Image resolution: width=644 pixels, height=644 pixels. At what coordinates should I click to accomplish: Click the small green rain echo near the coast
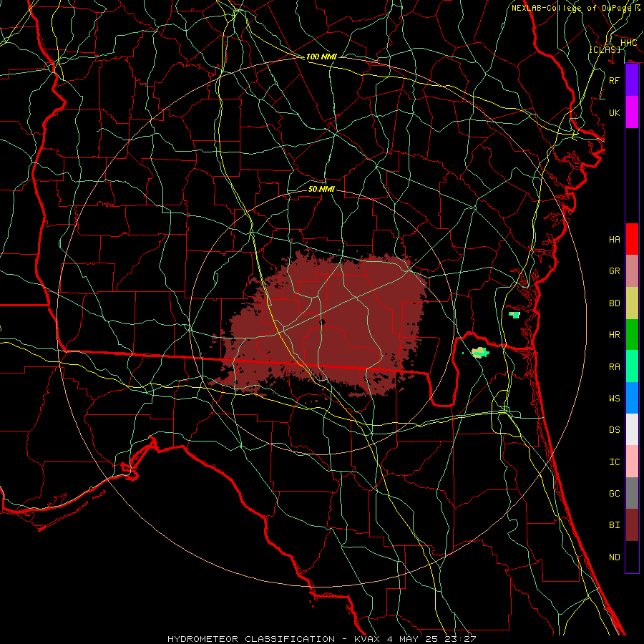tap(514, 315)
